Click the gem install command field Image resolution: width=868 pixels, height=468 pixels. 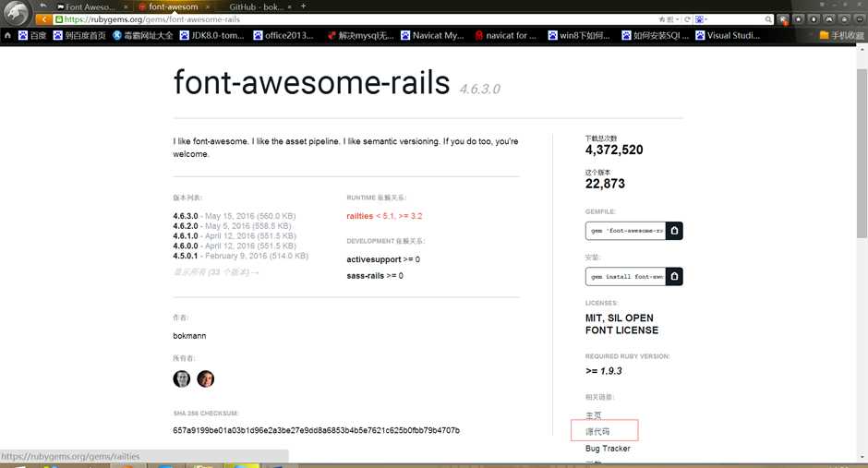tap(625, 276)
